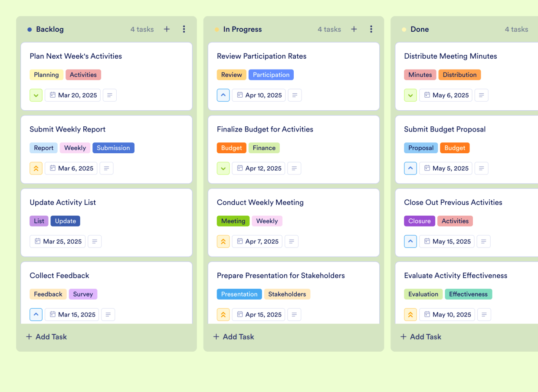The height and width of the screenshot is (392, 538).
Task: Click the description icon on Close Out Previous Activities
Action: (483, 241)
